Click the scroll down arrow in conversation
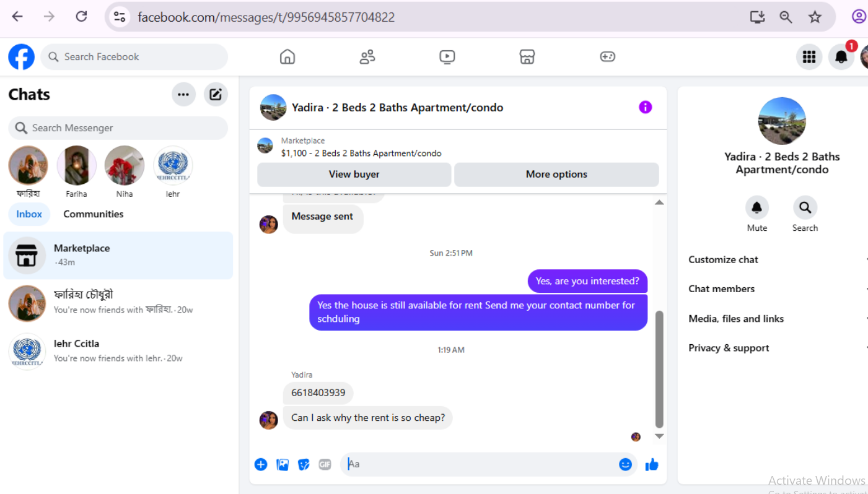 [659, 436]
